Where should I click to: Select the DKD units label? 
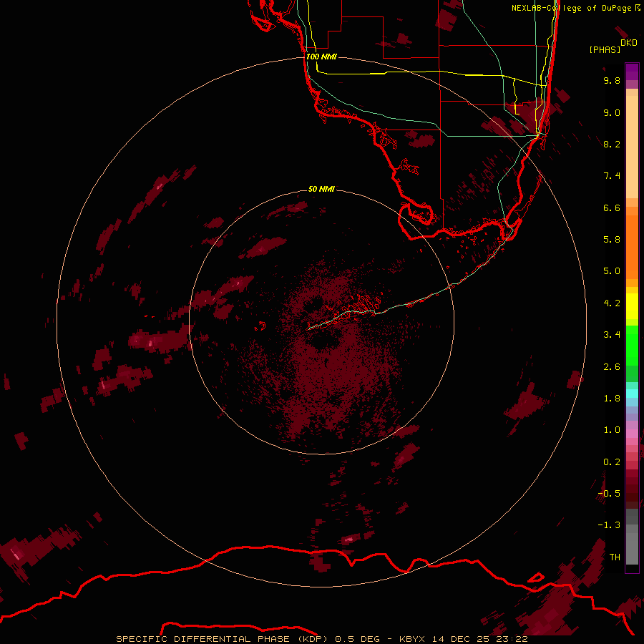[629, 43]
